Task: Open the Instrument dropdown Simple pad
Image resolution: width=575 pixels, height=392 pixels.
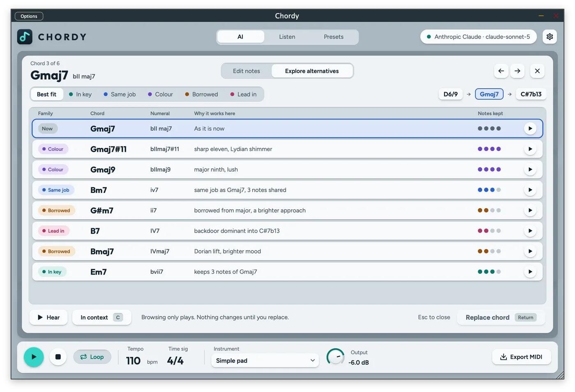Action: tap(265, 360)
